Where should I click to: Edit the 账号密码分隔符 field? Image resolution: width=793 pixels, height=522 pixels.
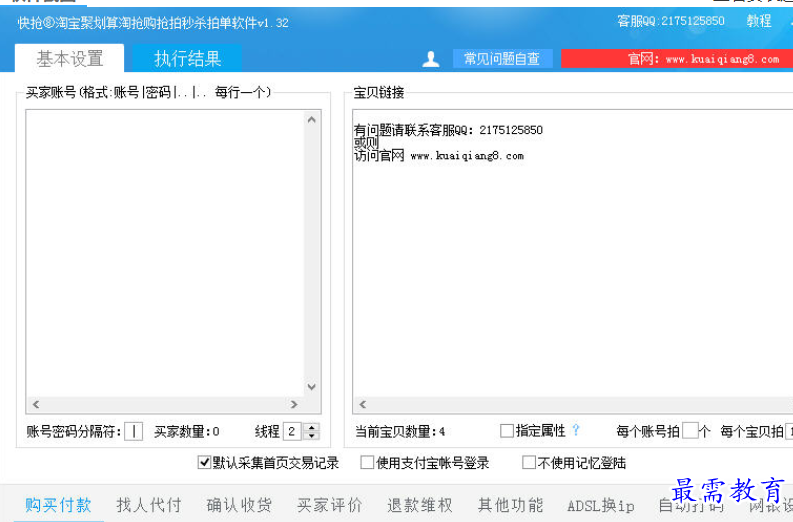coord(134,431)
